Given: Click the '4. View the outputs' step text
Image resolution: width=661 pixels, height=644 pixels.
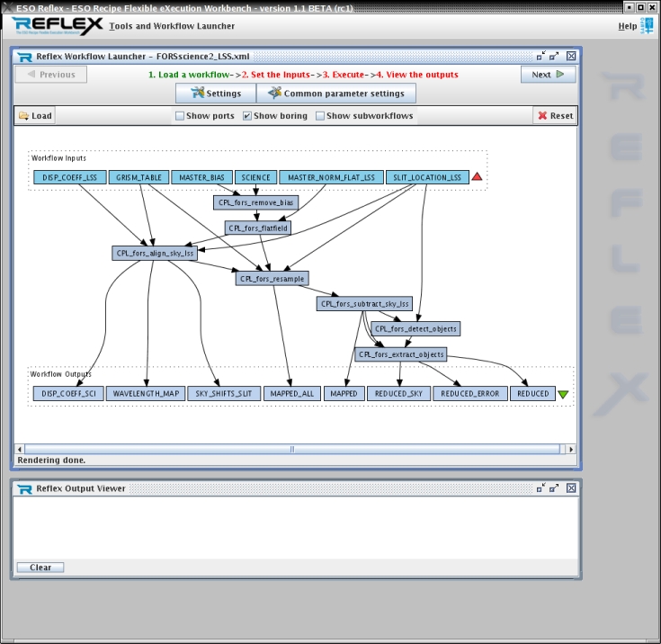Looking at the screenshot, I should pyautogui.click(x=417, y=75).
